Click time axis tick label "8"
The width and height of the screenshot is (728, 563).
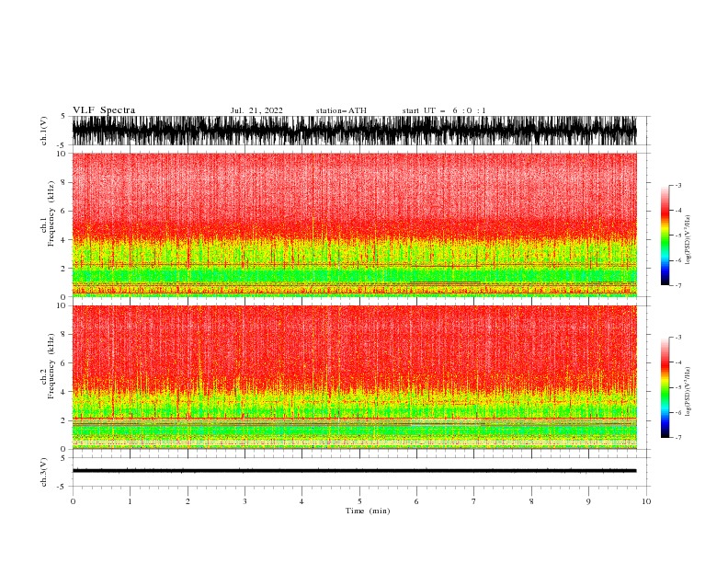[531, 501]
